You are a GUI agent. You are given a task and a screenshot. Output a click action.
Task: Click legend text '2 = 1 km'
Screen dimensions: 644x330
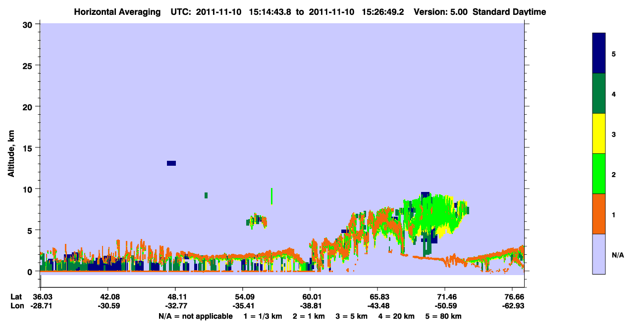tap(308, 316)
